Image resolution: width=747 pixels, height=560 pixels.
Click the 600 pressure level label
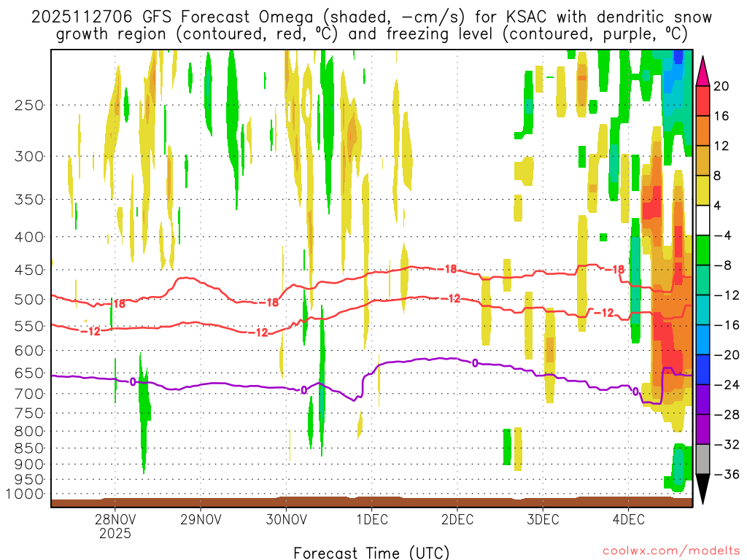29,351
